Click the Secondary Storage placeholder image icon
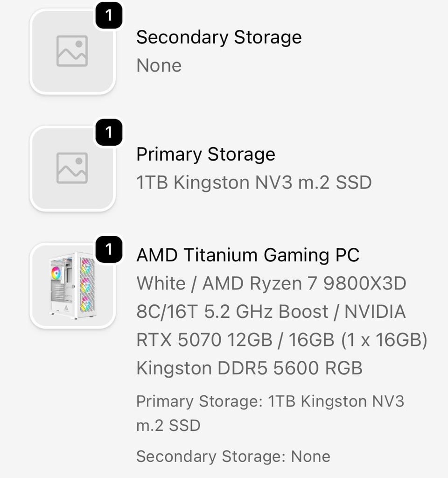 [x=72, y=51]
